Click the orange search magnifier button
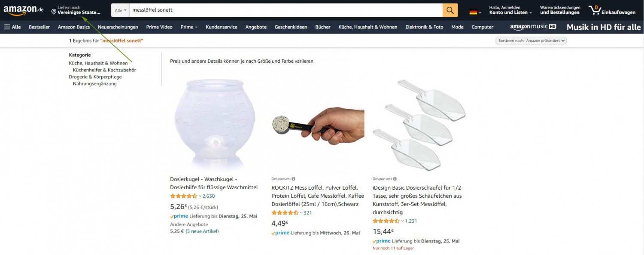The image size is (644, 255). pos(450,10)
